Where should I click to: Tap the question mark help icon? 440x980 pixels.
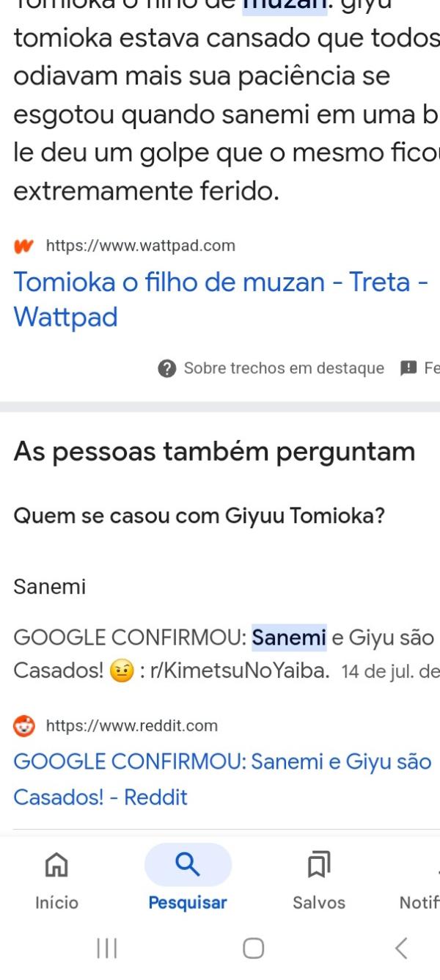[x=167, y=368]
